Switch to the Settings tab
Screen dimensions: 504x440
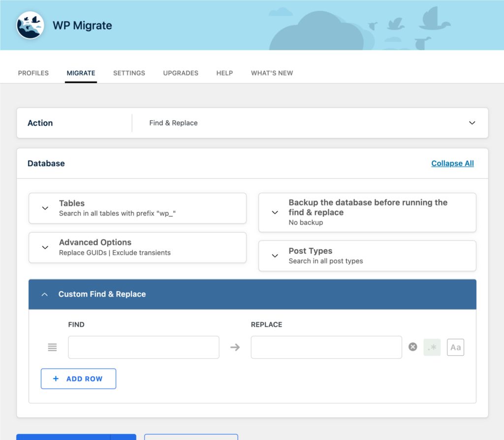[129, 73]
